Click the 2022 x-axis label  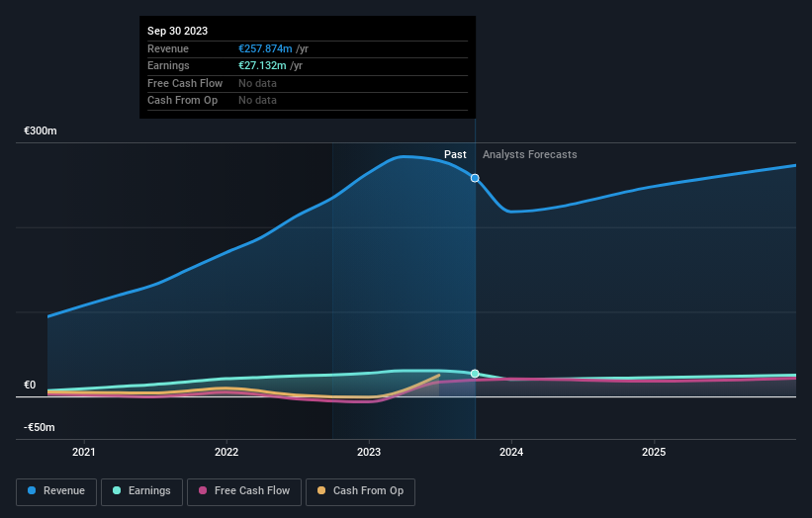[226, 453]
